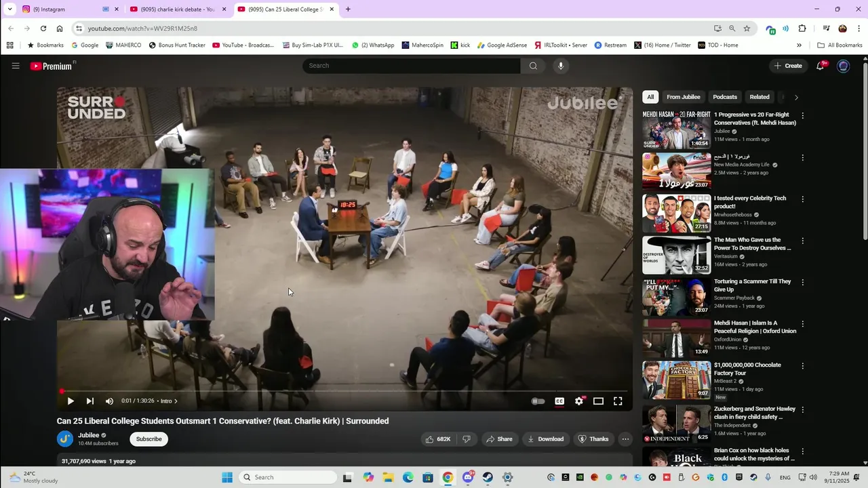The height and width of the screenshot is (488, 868).
Task: Open the All Bookmarks folder
Action: [840, 45]
